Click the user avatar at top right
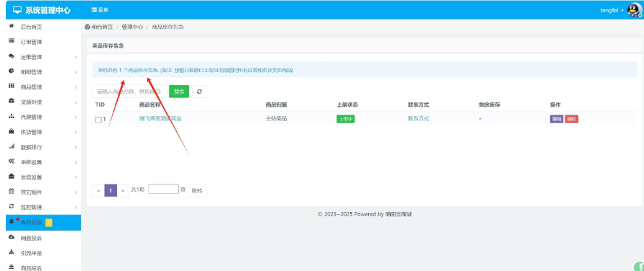 634,10
